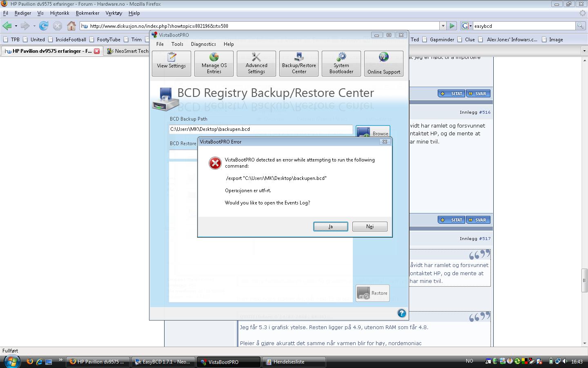Open Alex Jones' Infowars bookmark
Image resolution: width=588 pixels, height=368 pixels.
click(508, 40)
